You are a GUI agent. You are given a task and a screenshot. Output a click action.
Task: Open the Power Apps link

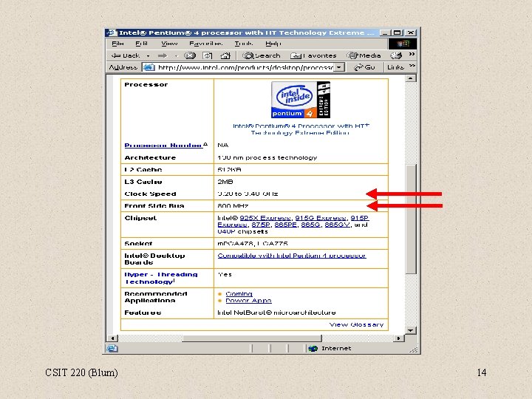(248, 301)
